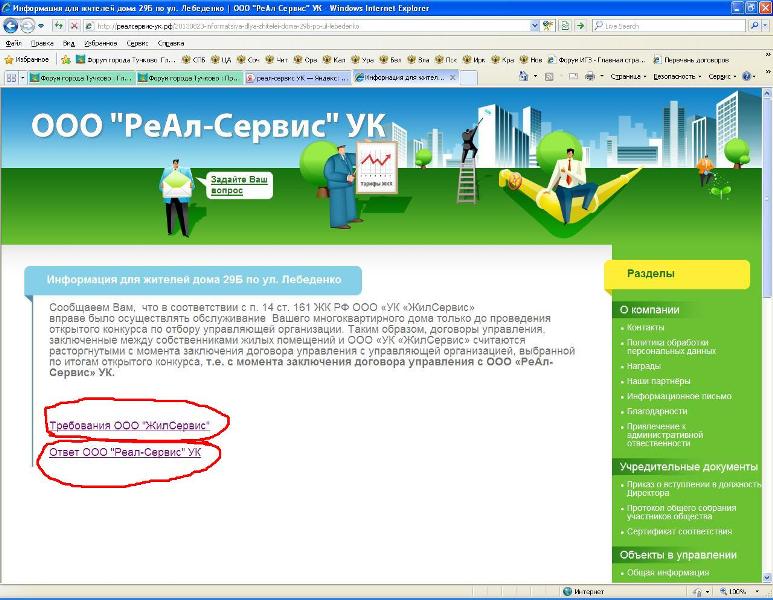Open ЦА favorites bar shortcut
The height and width of the screenshot is (600, 773).
click(x=221, y=60)
